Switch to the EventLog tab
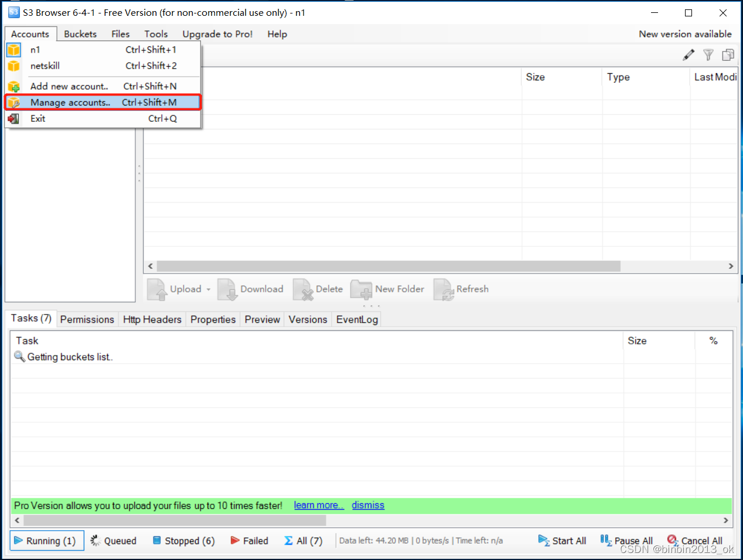The image size is (743, 560). coord(357,319)
